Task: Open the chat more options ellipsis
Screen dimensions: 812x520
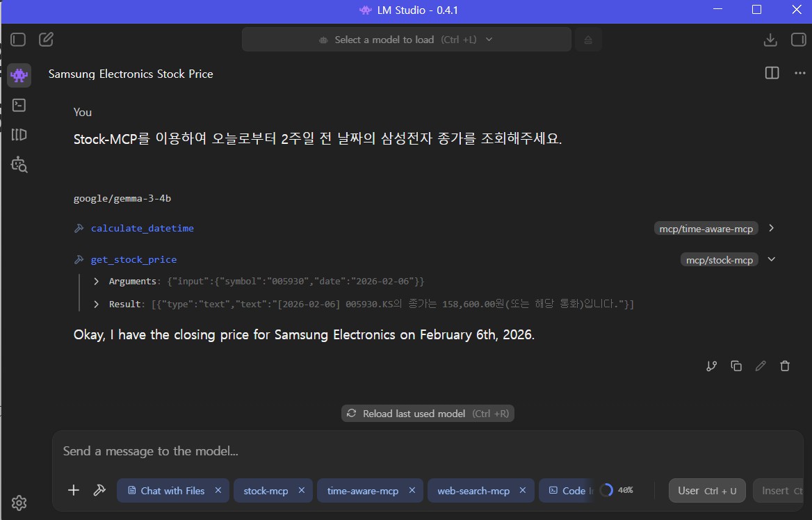Action: 800,73
